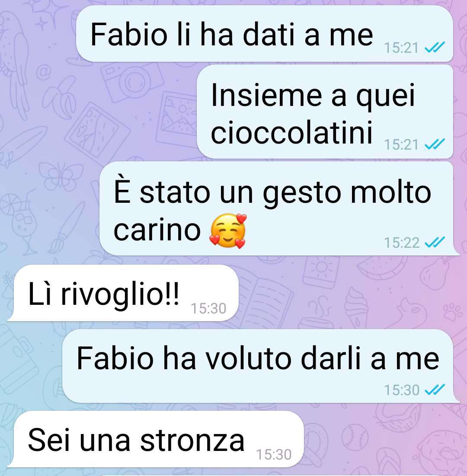Tap the 15:22 timestamp on 'carino' message
The width and height of the screenshot is (467, 476).
(401, 243)
